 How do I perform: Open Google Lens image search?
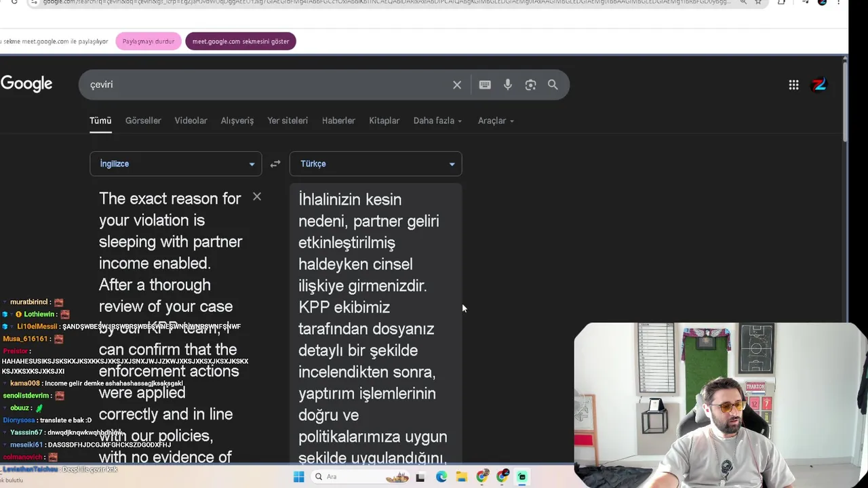[530, 85]
